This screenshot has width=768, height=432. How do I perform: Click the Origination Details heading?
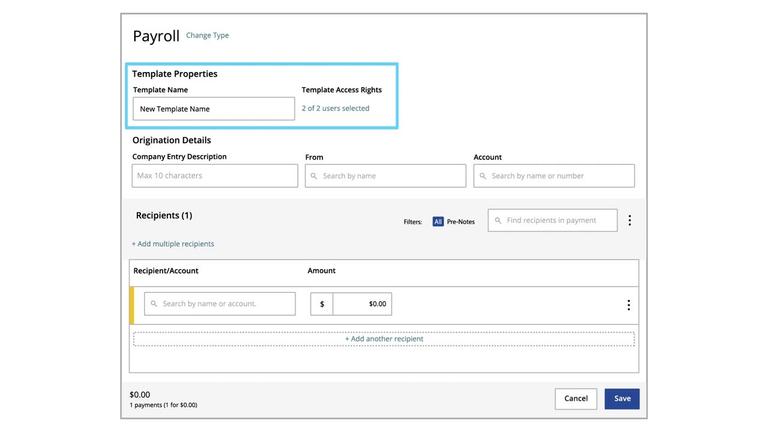[171, 140]
